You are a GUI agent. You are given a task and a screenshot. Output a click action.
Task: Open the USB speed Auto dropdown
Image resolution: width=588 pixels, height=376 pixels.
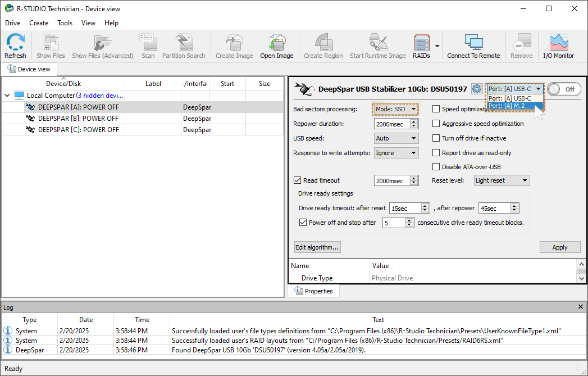[x=396, y=138]
